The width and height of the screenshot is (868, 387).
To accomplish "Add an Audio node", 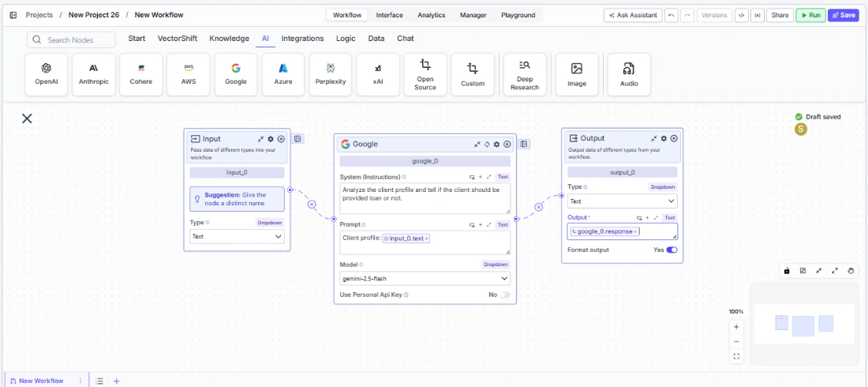I will (x=629, y=74).
